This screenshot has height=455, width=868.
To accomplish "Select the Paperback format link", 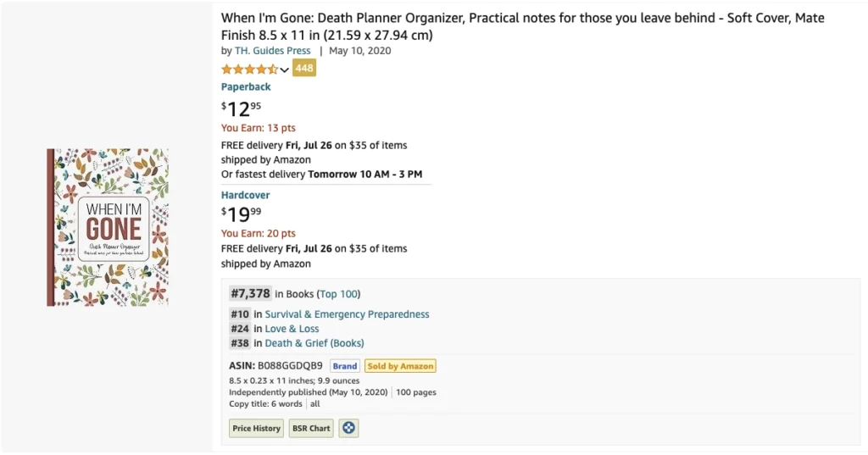I will (246, 87).
